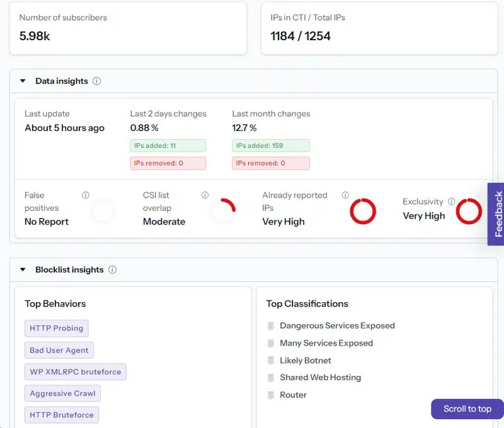Click the CSI list overlap gauge
The image size is (504, 428).
(x=223, y=211)
